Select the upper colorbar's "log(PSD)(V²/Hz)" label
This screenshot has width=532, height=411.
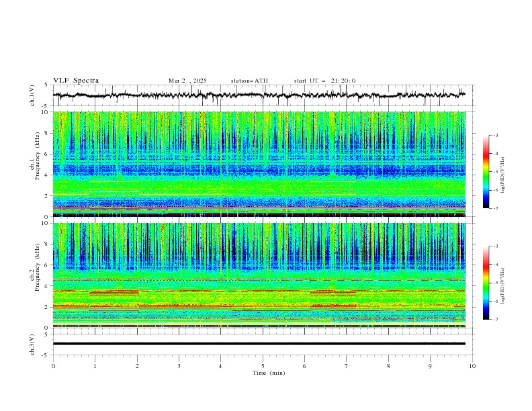(x=502, y=175)
